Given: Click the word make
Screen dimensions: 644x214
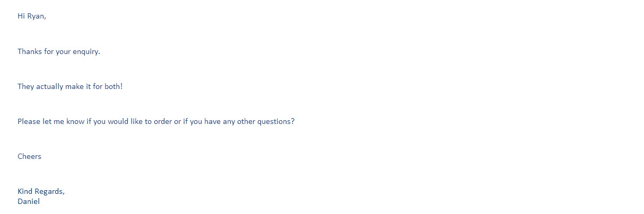Looking at the screenshot, I should 74,86.
